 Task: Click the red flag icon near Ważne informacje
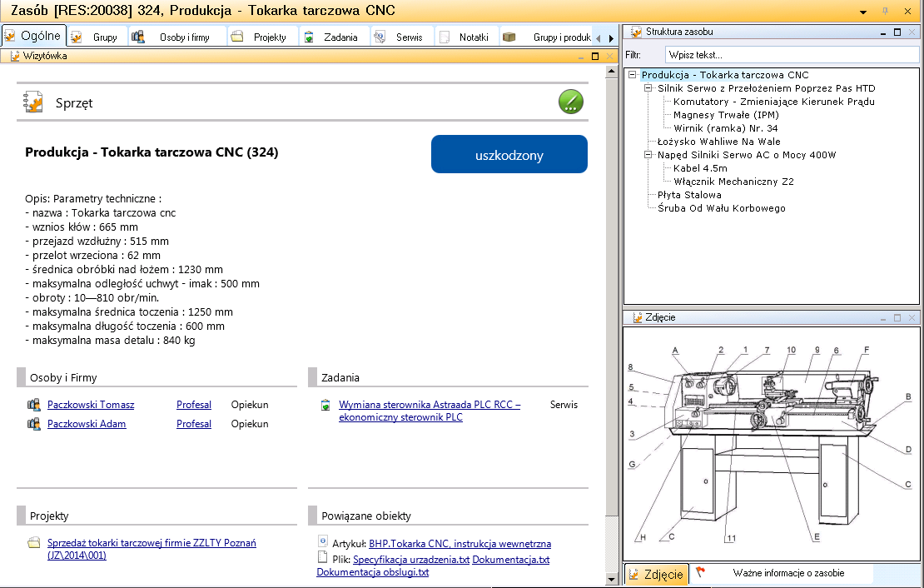tap(700, 572)
